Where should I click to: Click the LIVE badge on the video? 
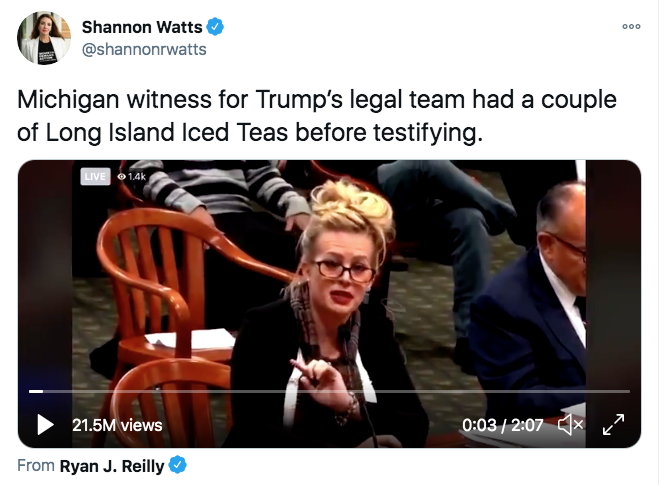click(x=95, y=177)
